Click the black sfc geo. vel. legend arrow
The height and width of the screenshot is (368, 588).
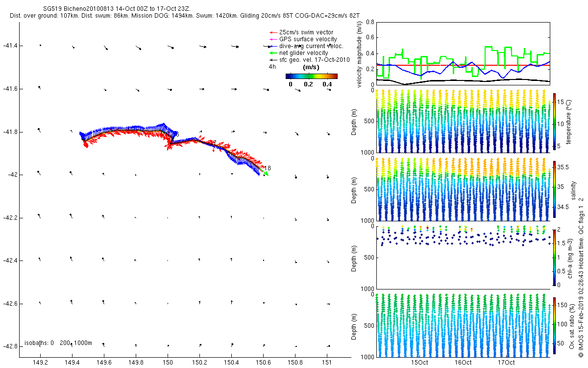coord(273,60)
